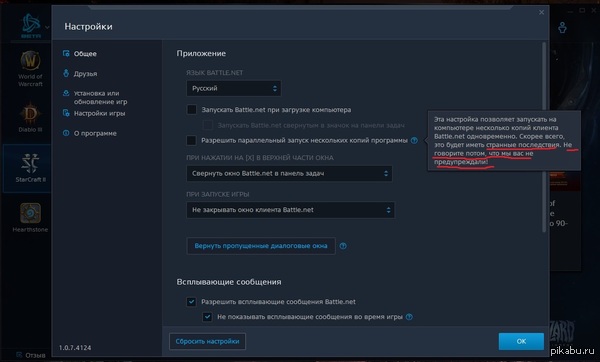Expand the Battle.net logo dropdown arrow
Image resolution: width=600 pixels, height=362 pixels.
[x=47, y=27]
